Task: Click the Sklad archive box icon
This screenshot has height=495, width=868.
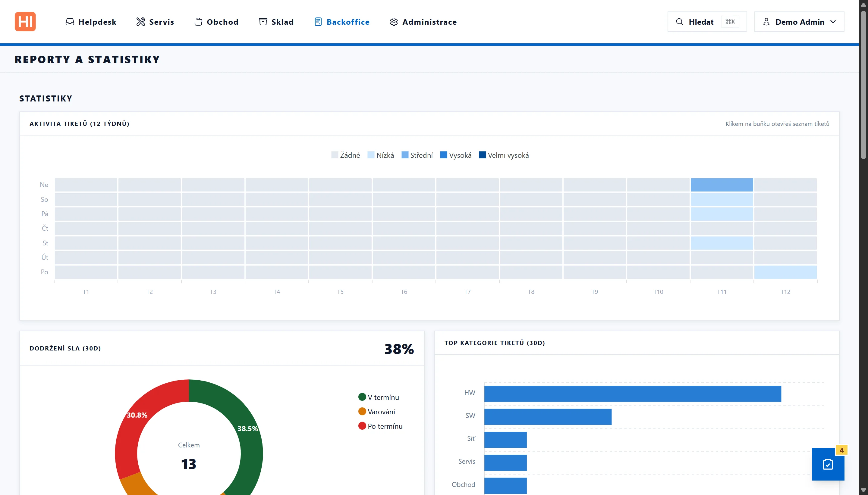Action: tap(263, 22)
